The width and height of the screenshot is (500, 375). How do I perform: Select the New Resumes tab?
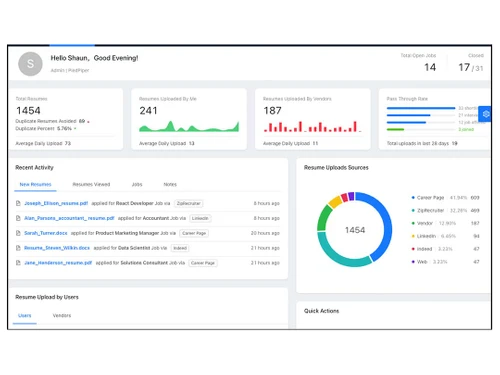click(35, 184)
